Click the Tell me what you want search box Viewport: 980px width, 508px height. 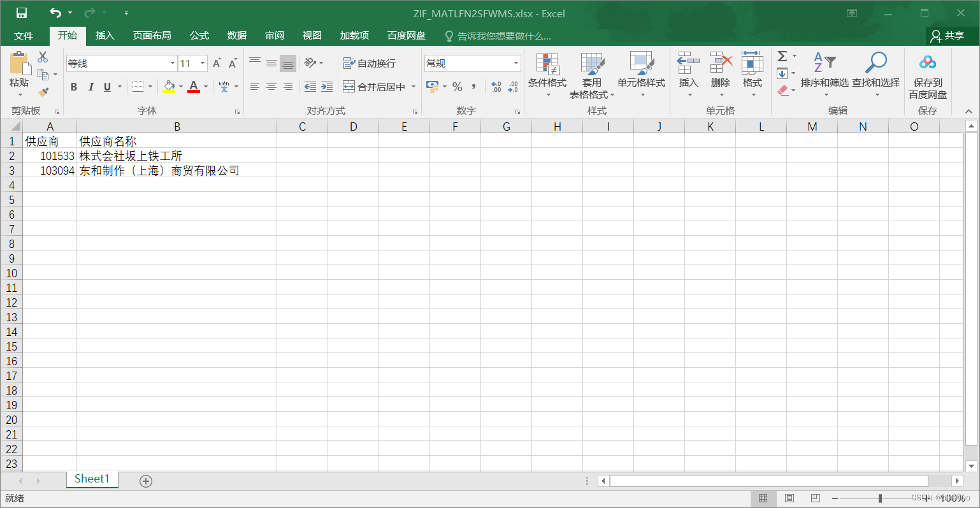coord(498,36)
